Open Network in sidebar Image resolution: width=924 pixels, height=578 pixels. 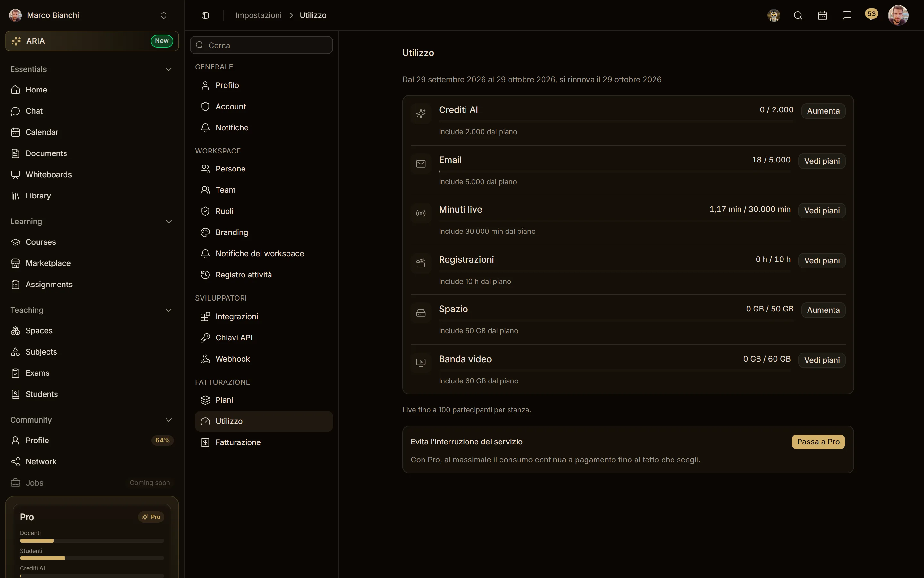coord(92,462)
